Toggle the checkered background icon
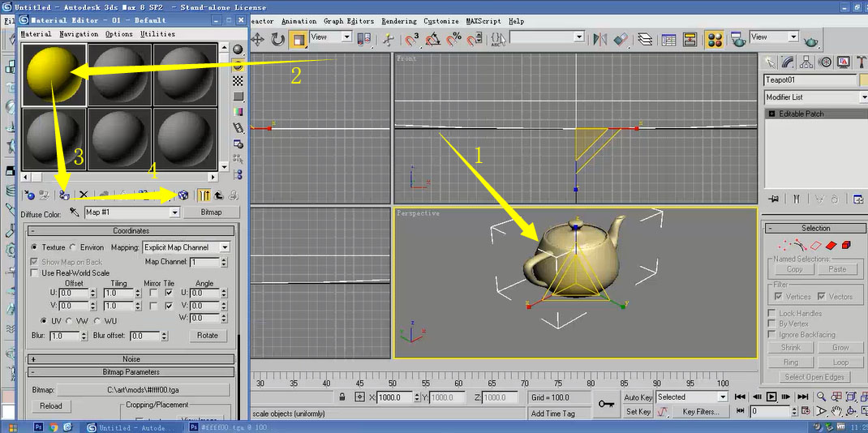Viewport: 868px width, 433px height. coord(238,81)
